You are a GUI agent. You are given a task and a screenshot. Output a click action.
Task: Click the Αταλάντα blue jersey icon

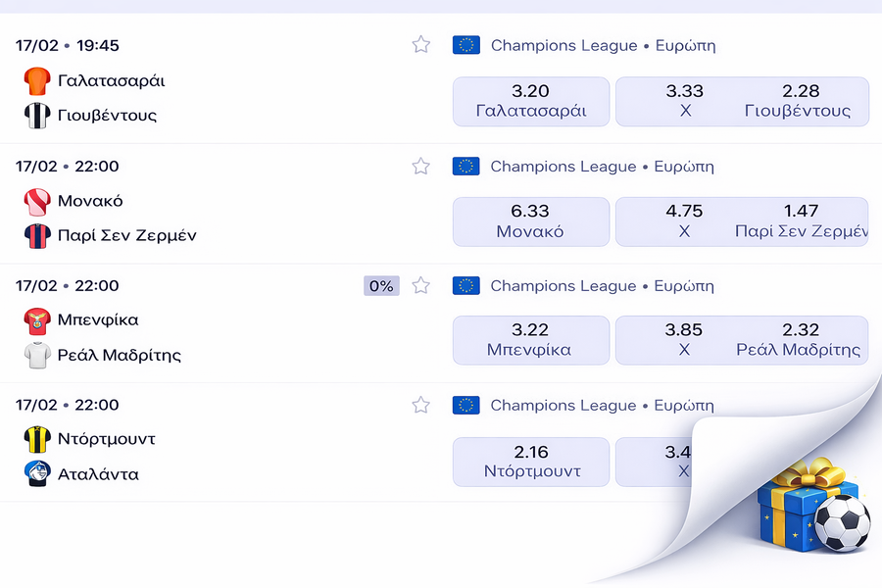[x=36, y=474]
